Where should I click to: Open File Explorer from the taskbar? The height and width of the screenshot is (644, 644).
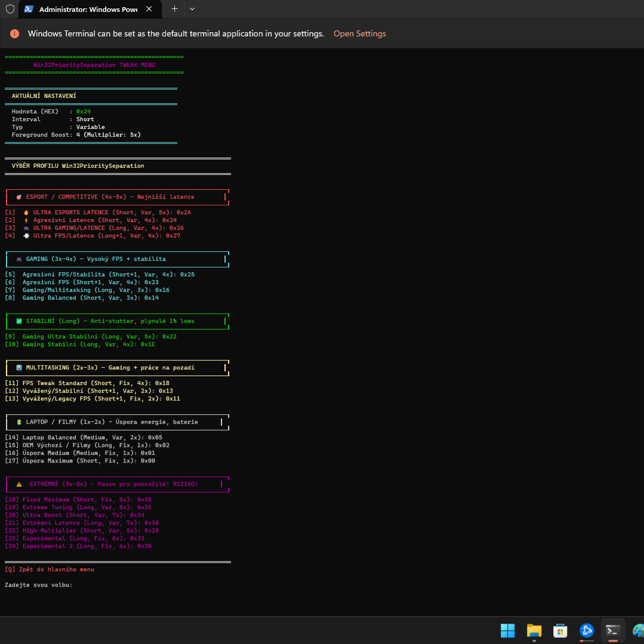point(534,630)
